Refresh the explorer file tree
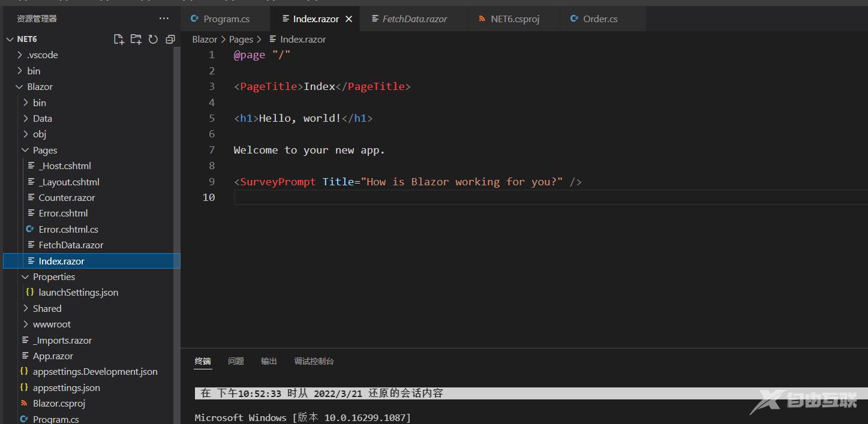The width and height of the screenshot is (868, 424). 153,40
